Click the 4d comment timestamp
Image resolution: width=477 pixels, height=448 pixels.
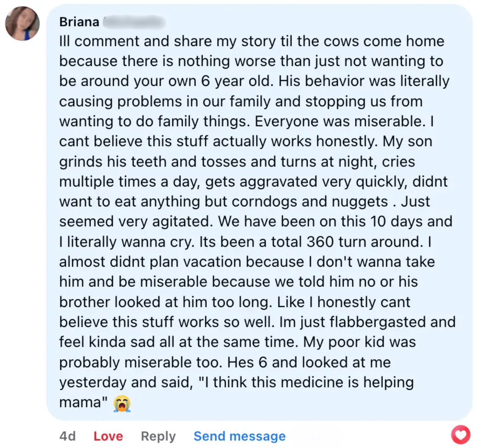(x=67, y=436)
